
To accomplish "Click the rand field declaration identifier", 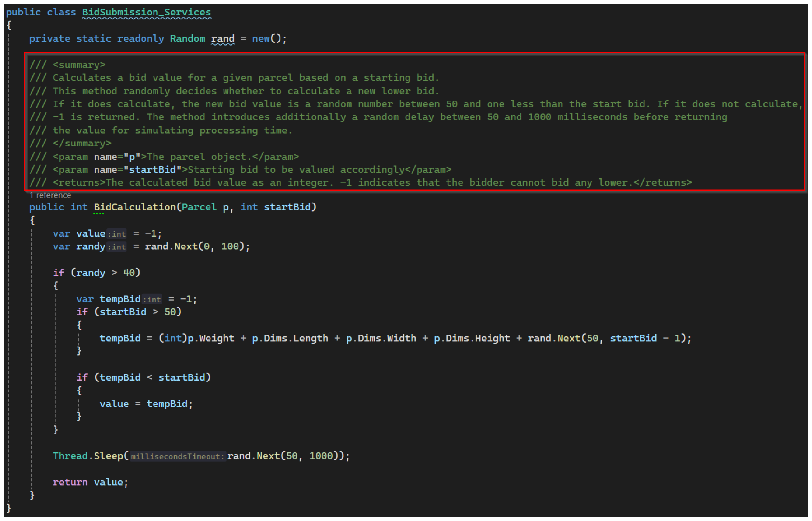I will [x=223, y=39].
